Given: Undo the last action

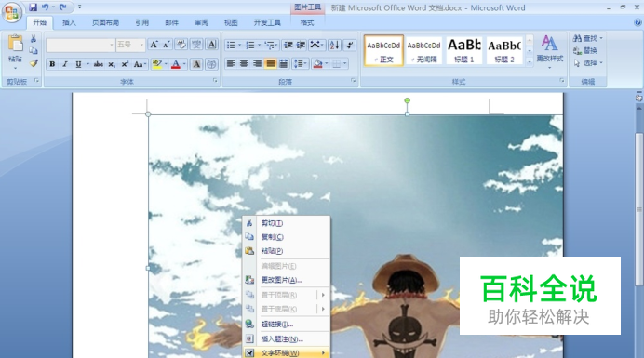Looking at the screenshot, I should click(46, 7).
